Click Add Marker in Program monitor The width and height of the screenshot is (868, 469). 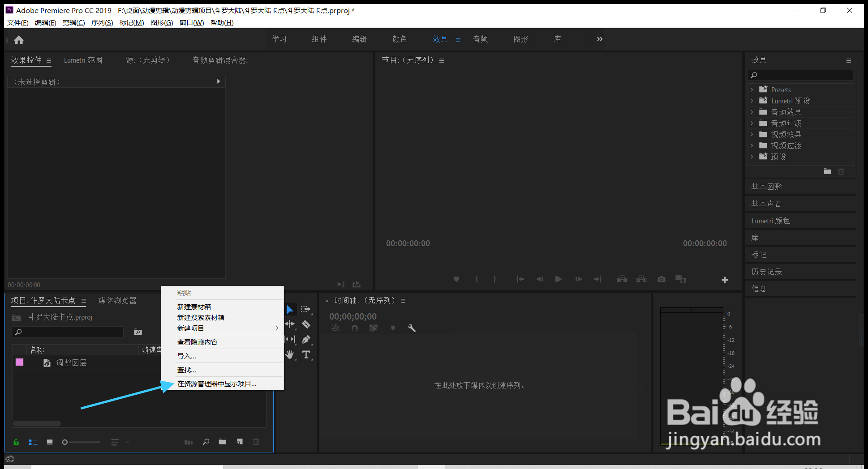click(456, 279)
